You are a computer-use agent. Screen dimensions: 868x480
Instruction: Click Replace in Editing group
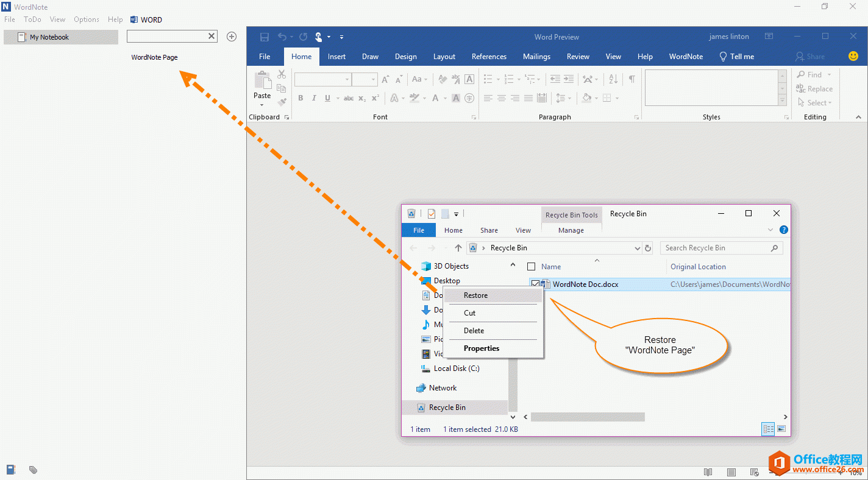click(x=814, y=89)
